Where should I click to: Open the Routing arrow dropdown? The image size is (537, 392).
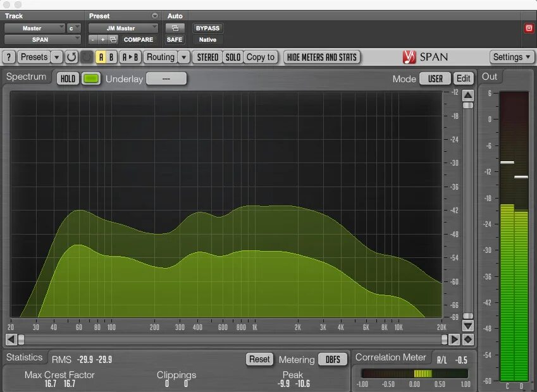(x=184, y=57)
